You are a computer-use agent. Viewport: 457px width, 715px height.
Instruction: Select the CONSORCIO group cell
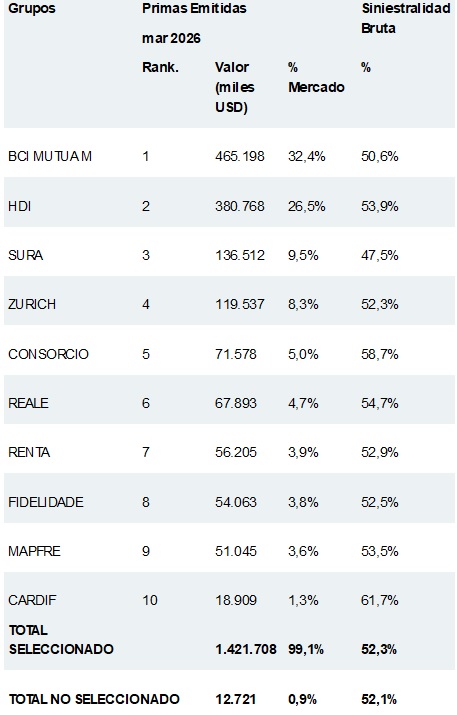(48, 354)
